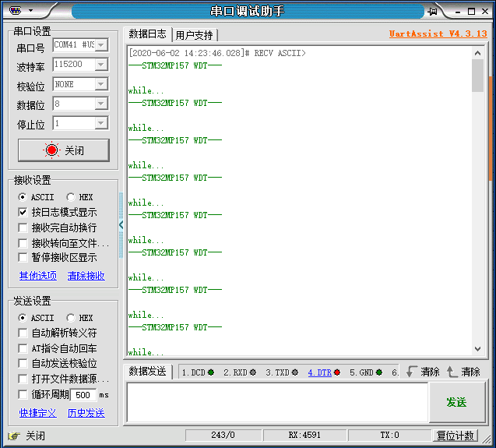The width and height of the screenshot is (496, 448).
Task: Collapse the left settings panel arrow
Action: [x=121, y=225]
